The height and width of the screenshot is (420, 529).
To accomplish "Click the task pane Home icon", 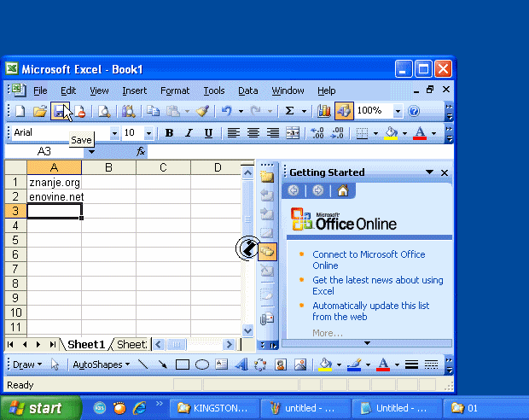I will tap(343, 190).
